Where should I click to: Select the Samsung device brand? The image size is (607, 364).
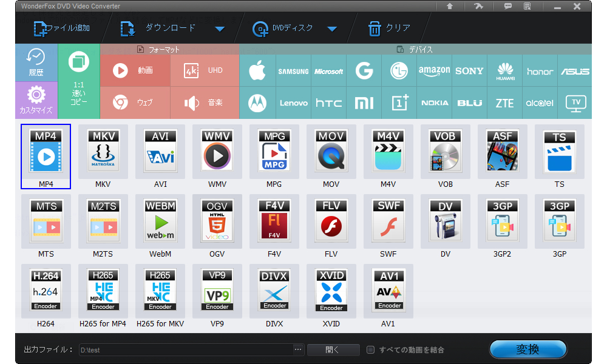pyautogui.click(x=293, y=71)
